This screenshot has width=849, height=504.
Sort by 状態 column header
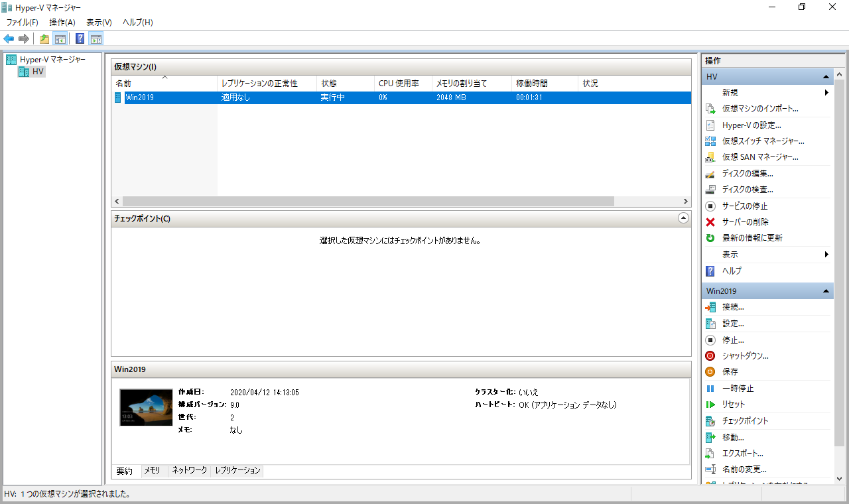(346, 84)
